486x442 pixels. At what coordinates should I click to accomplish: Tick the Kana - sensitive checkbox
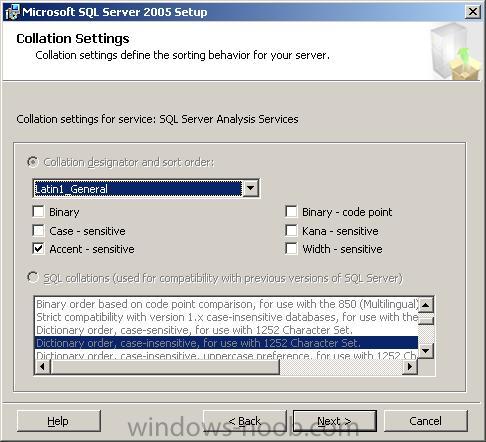(x=291, y=230)
